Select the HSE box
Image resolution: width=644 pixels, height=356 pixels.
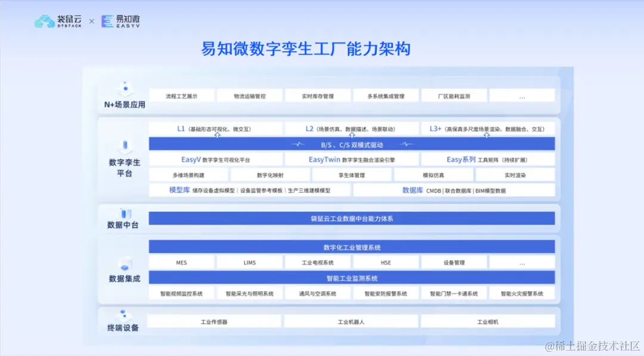pyautogui.click(x=386, y=262)
